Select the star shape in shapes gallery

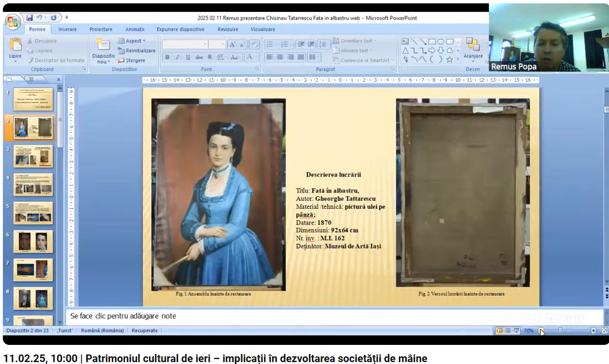[449, 60]
